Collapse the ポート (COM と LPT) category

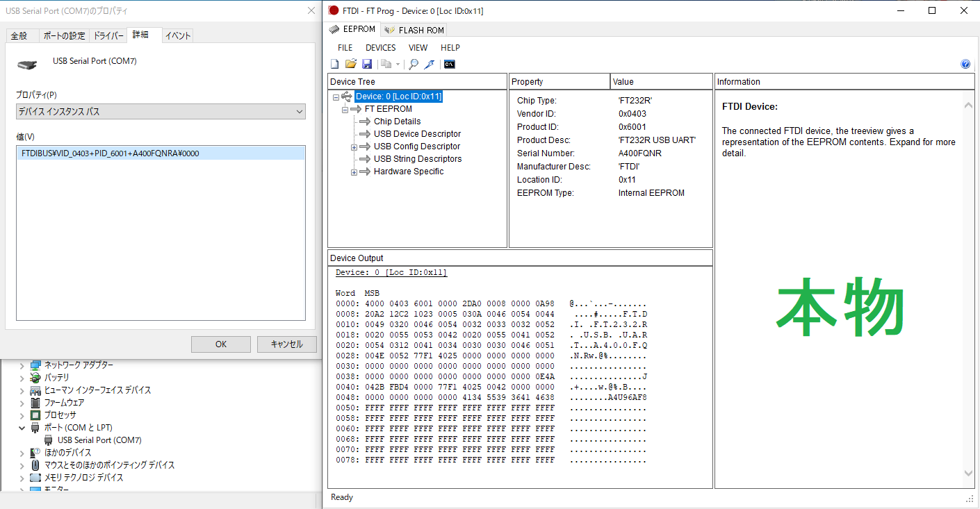[x=22, y=428]
